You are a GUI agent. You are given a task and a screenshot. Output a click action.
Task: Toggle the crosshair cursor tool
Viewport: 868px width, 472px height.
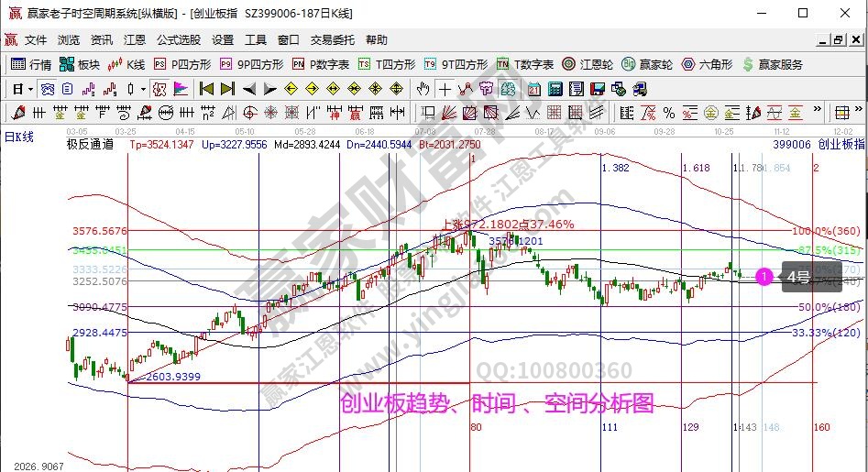(x=445, y=89)
